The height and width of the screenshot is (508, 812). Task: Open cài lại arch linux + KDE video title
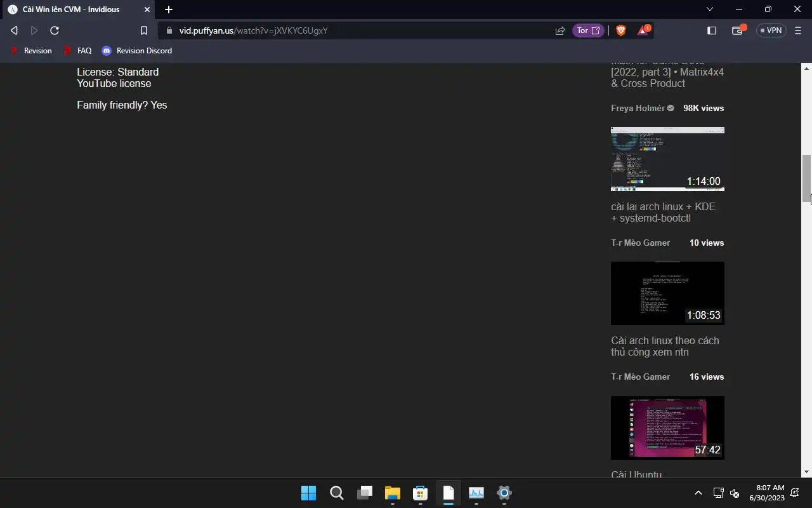coord(663,212)
